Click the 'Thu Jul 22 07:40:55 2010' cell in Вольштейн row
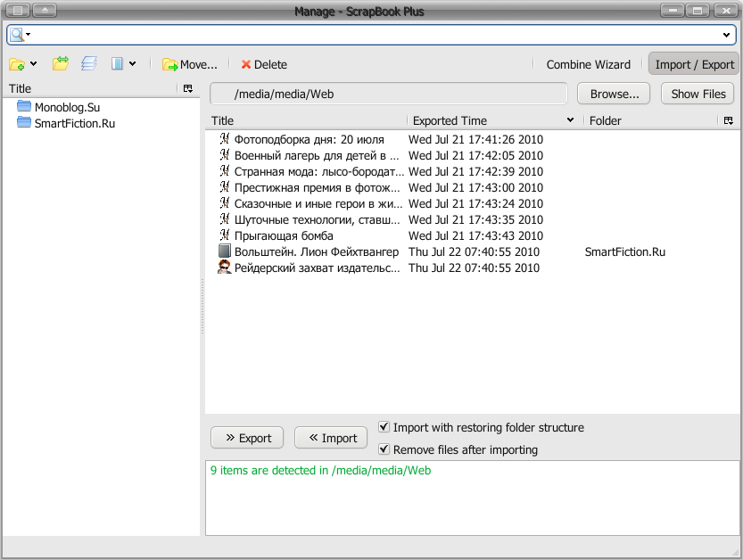This screenshot has width=743, height=560. [x=474, y=252]
